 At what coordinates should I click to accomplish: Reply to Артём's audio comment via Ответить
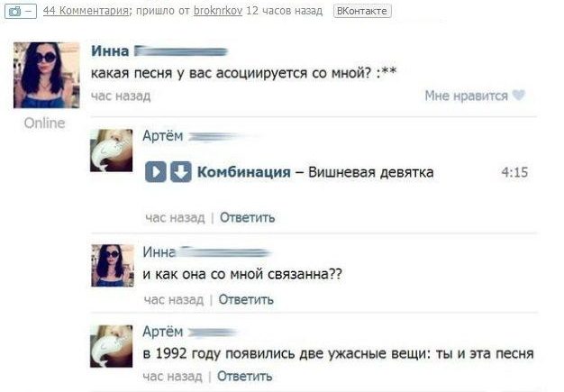tap(247, 217)
